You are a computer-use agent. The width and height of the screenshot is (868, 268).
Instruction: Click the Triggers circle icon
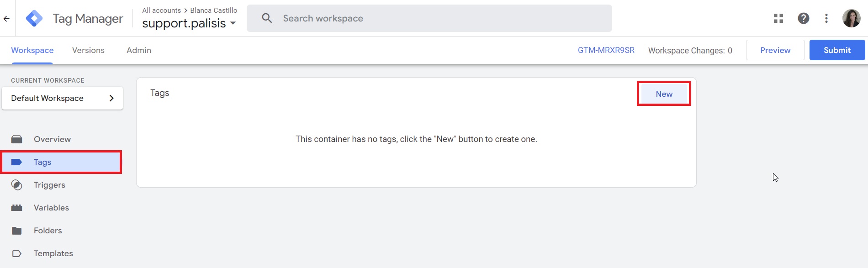click(17, 185)
